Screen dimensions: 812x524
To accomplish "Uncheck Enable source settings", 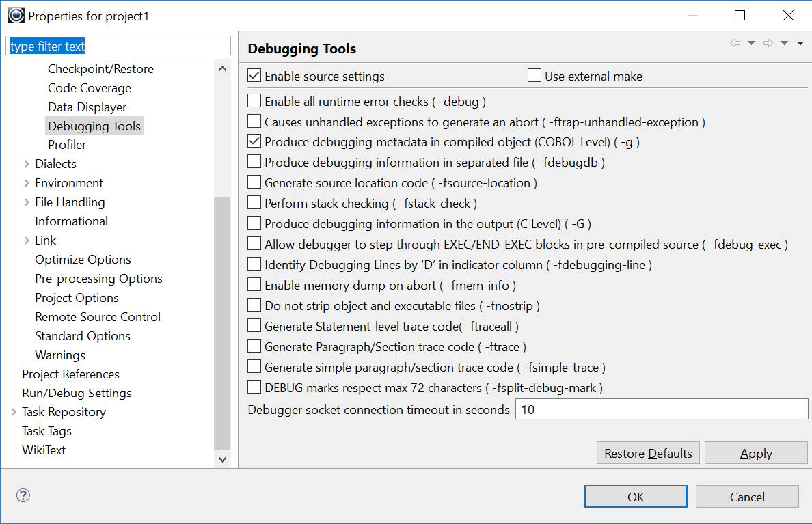I will pyautogui.click(x=254, y=77).
